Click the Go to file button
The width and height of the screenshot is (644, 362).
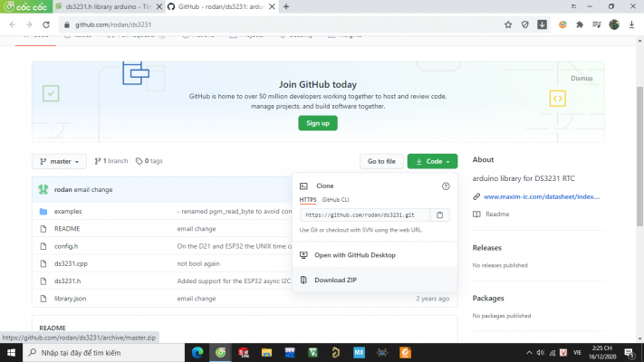pos(381,161)
